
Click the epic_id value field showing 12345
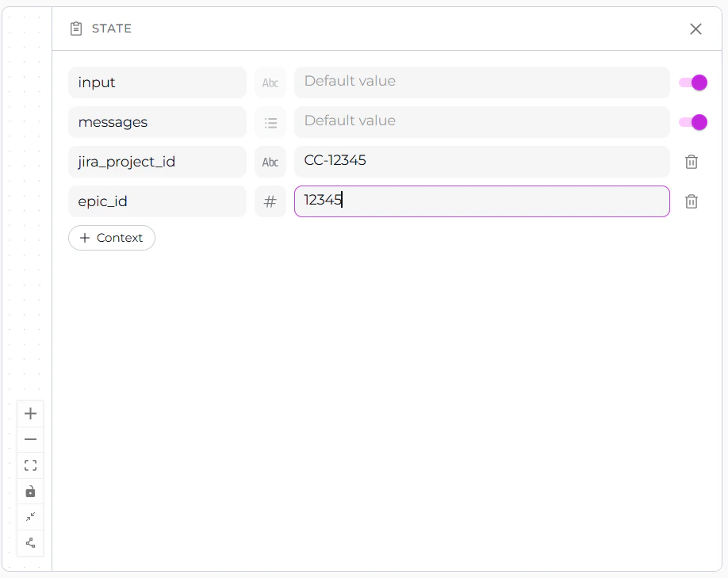[481, 201]
